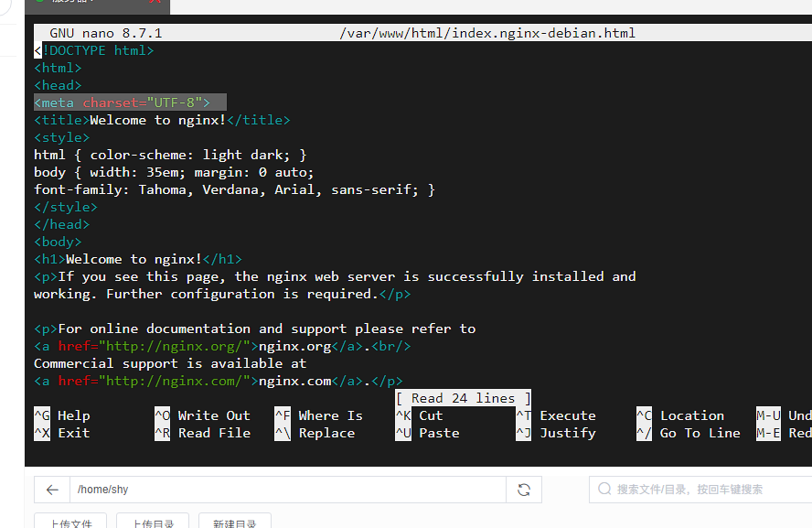Click the opening <style> tag line
Screen dimensions: 812x528
62,138
